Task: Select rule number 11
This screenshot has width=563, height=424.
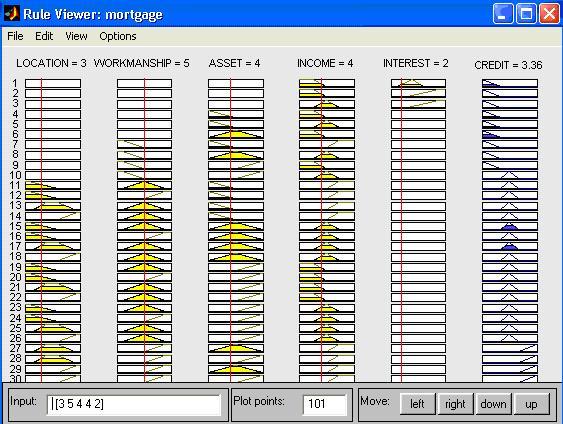Action: tap(15, 185)
